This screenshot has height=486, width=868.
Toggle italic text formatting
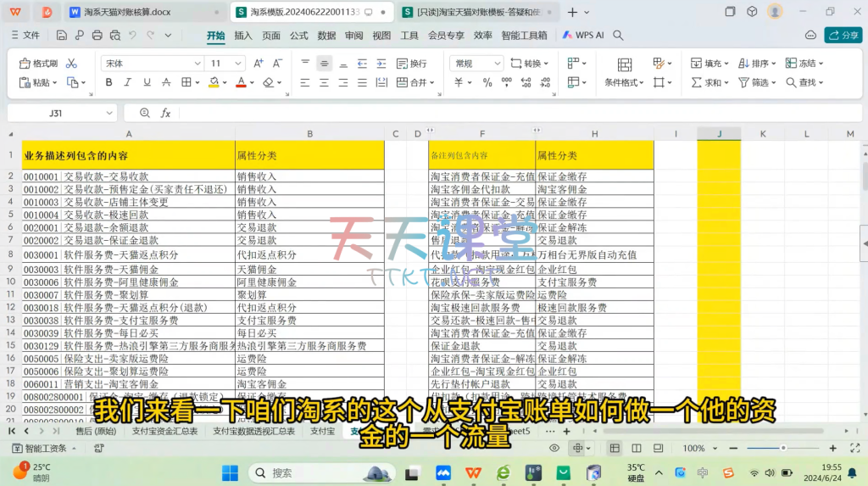click(x=127, y=82)
